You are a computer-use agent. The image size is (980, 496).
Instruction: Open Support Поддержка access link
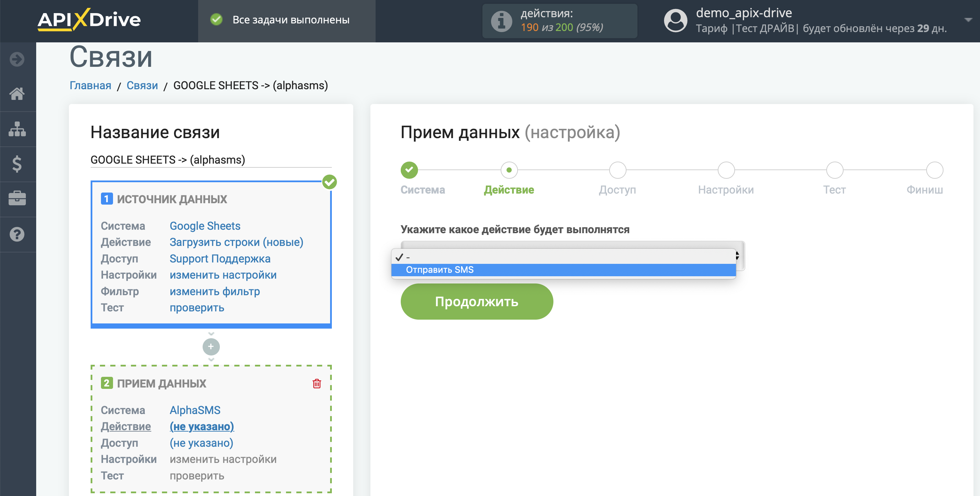tap(220, 259)
